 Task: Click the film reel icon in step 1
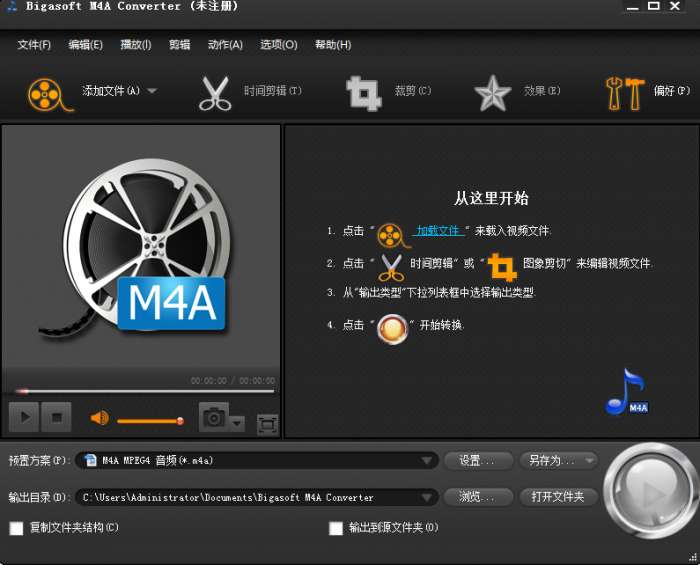pyautogui.click(x=393, y=235)
